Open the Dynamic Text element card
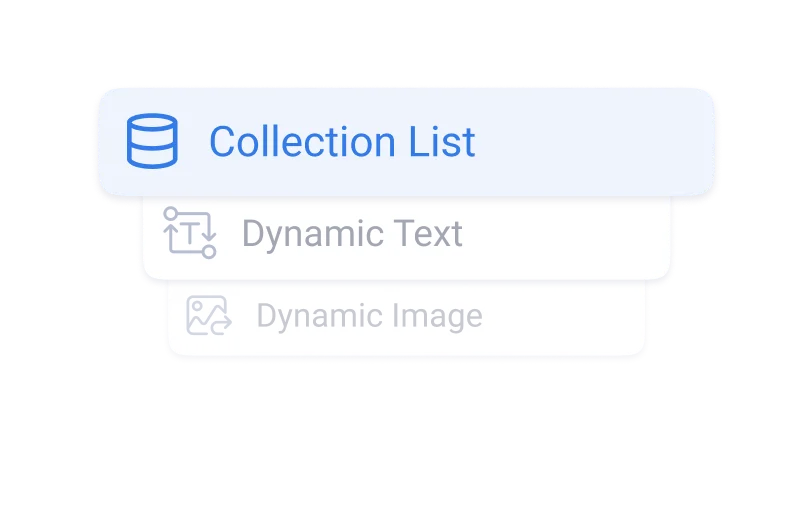812x515 pixels. 405,237
